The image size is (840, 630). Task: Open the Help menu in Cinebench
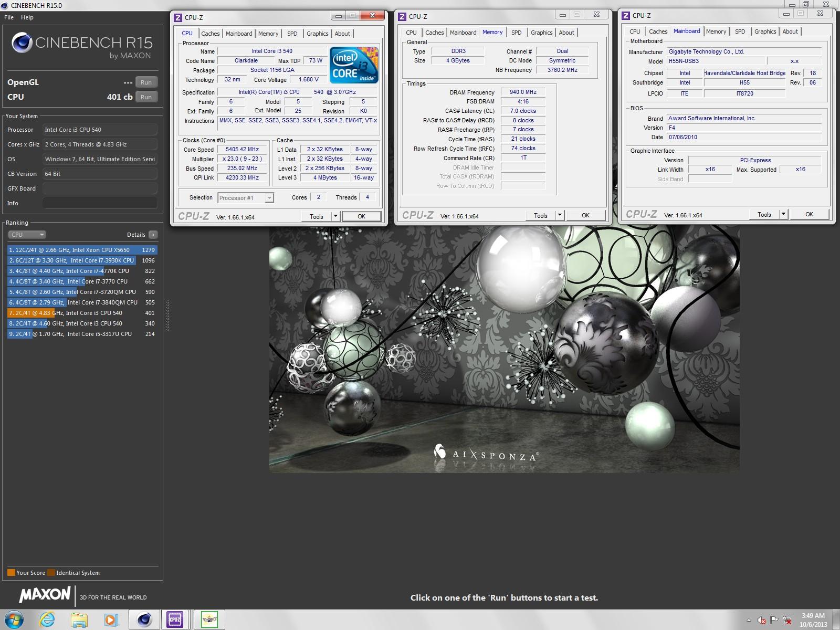[x=27, y=17]
